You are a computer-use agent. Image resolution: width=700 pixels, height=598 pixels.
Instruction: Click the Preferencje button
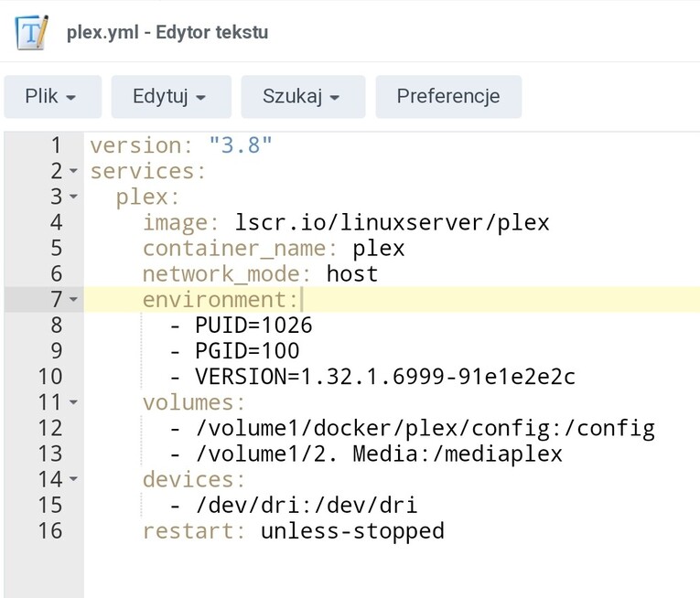(448, 97)
